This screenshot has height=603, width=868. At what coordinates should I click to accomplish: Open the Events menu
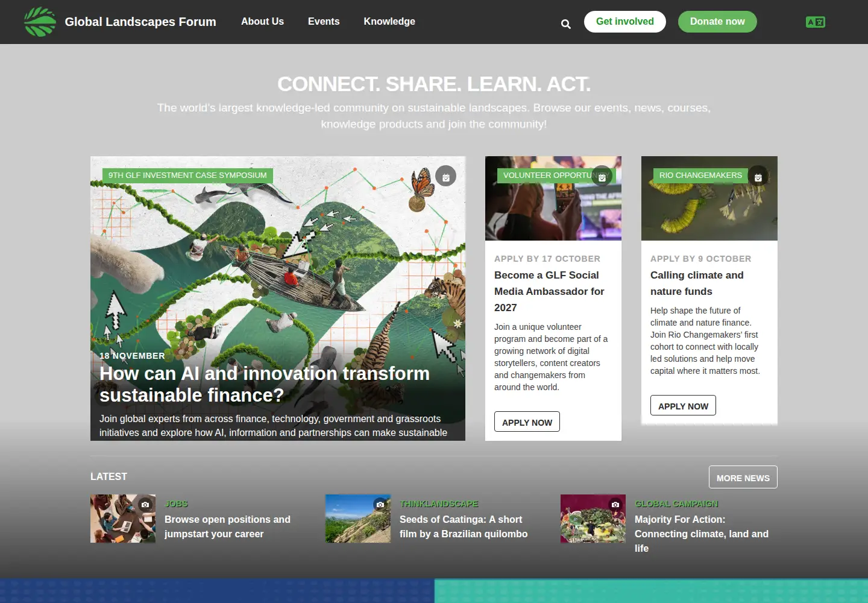pyautogui.click(x=324, y=22)
